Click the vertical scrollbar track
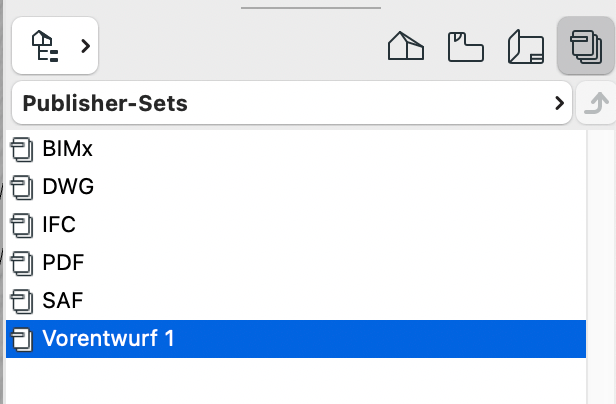The image size is (616, 404). pos(601,267)
